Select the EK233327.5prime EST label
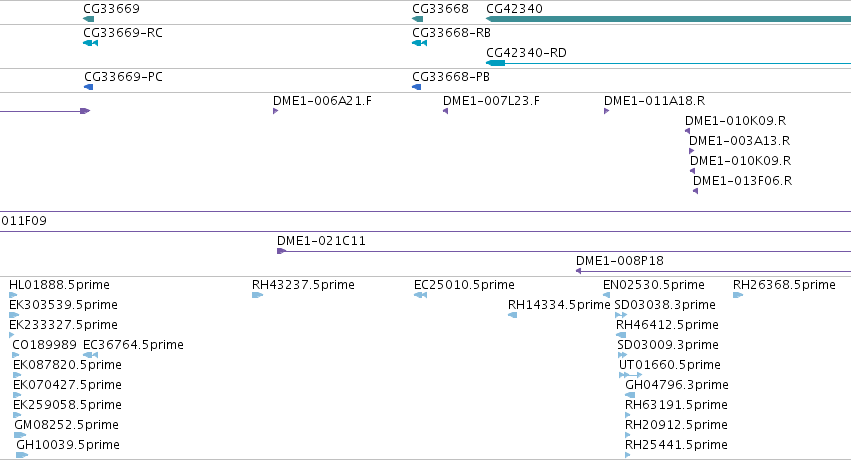 point(63,325)
